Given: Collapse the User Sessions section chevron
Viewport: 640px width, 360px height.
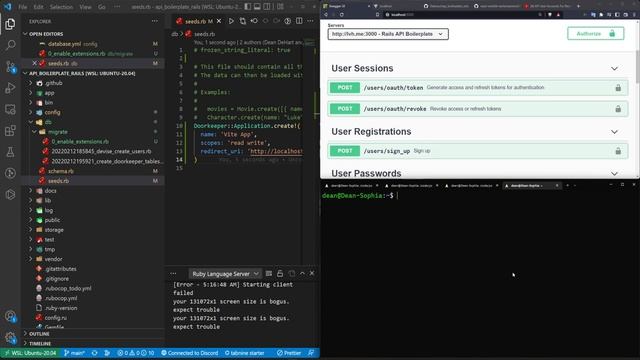Looking at the screenshot, I should pos(614,69).
